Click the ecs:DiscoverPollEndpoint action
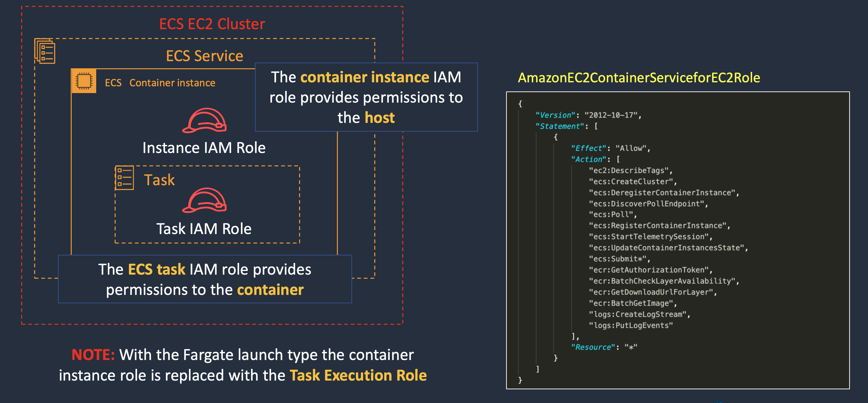This screenshot has height=403, width=868. (648, 204)
